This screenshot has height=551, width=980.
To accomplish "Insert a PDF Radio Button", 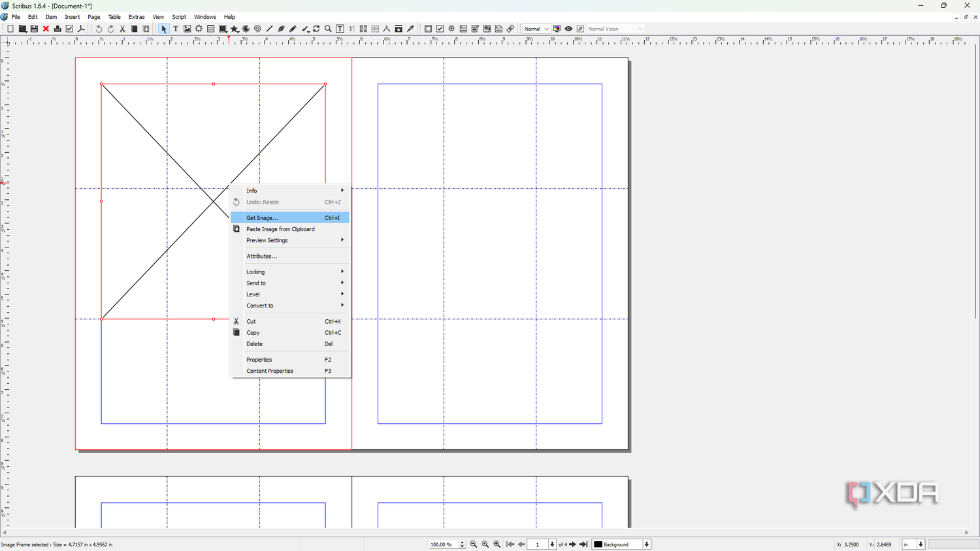I will click(452, 29).
